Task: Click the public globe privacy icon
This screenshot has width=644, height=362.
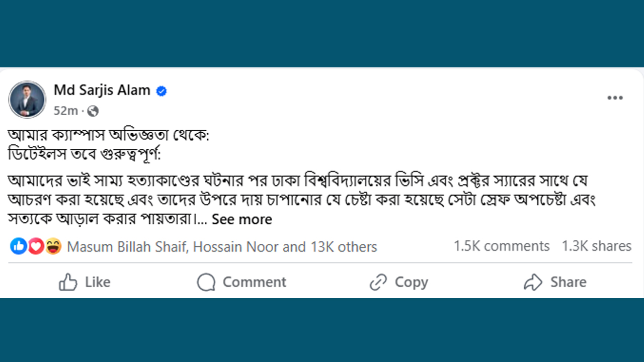Action: point(93,111)
